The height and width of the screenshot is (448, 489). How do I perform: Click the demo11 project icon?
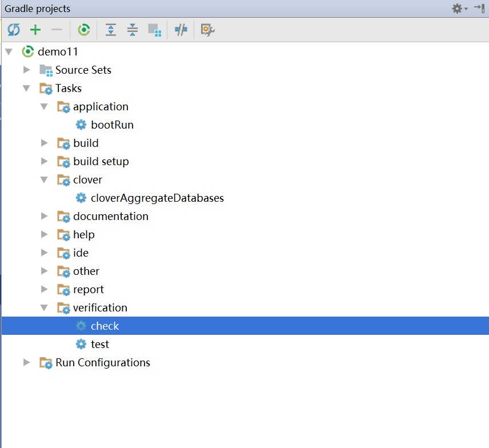[x=28, y=51]
